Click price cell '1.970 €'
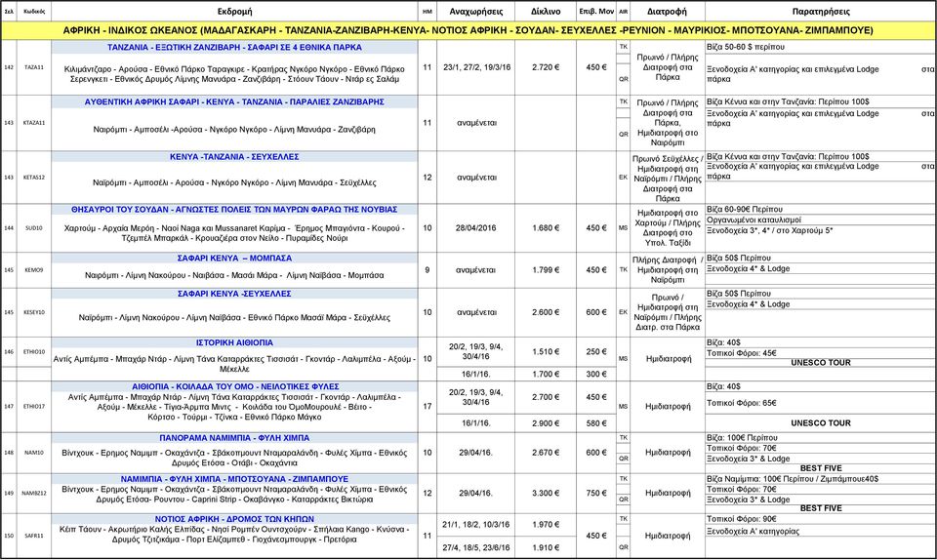Image resolution: width=937 pixels, height=560 pixels. coord(546,525)
